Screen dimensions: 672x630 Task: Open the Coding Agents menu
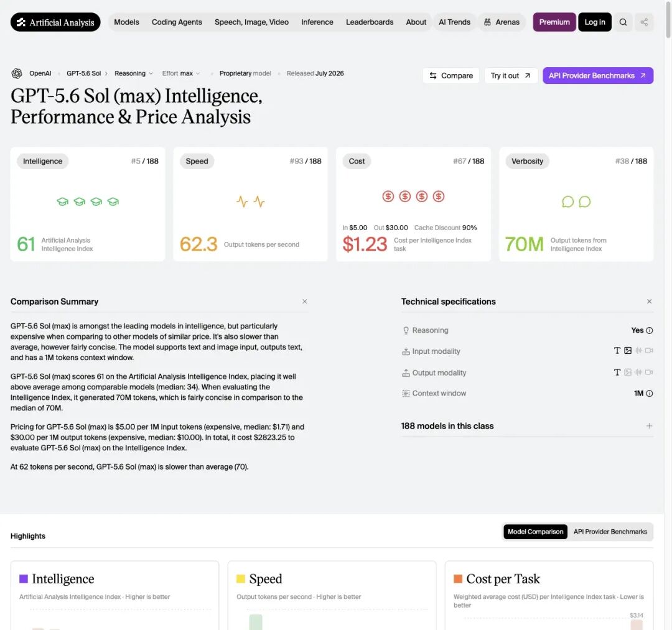click(x=177, y=22)
